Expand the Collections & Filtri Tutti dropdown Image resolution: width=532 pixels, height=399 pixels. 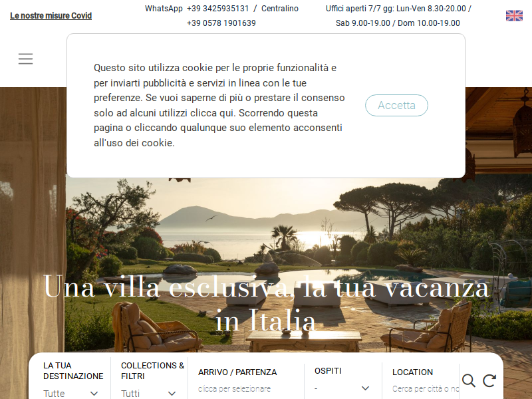[x=148, y=394]
